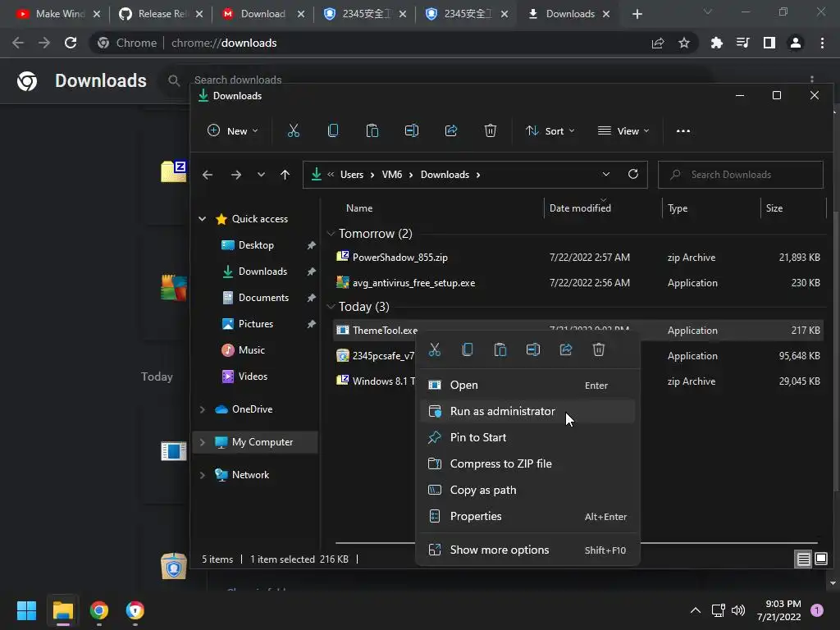Click the Share icon in Explorer toolbar
Screen dimensions: 840x630
[x=451, y=130]
